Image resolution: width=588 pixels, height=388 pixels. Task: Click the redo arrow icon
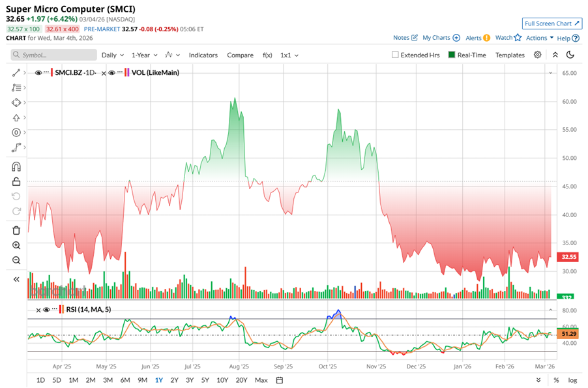click(16, 211)
